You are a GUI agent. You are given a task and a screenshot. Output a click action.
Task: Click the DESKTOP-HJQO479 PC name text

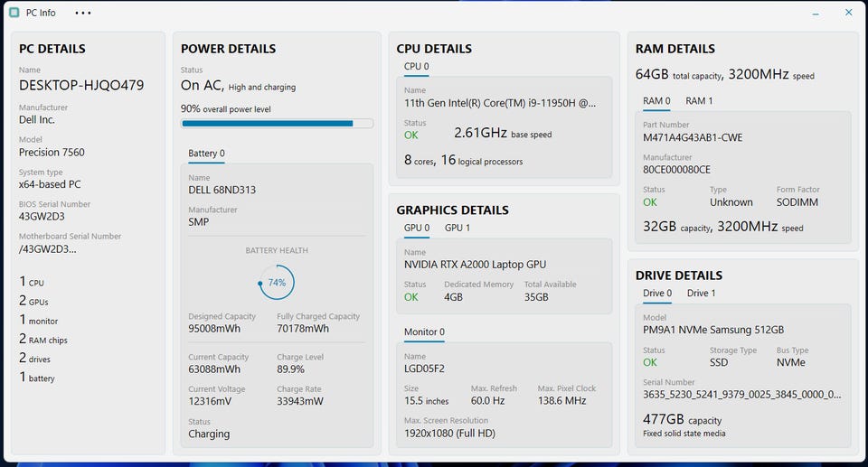point(81,86)
